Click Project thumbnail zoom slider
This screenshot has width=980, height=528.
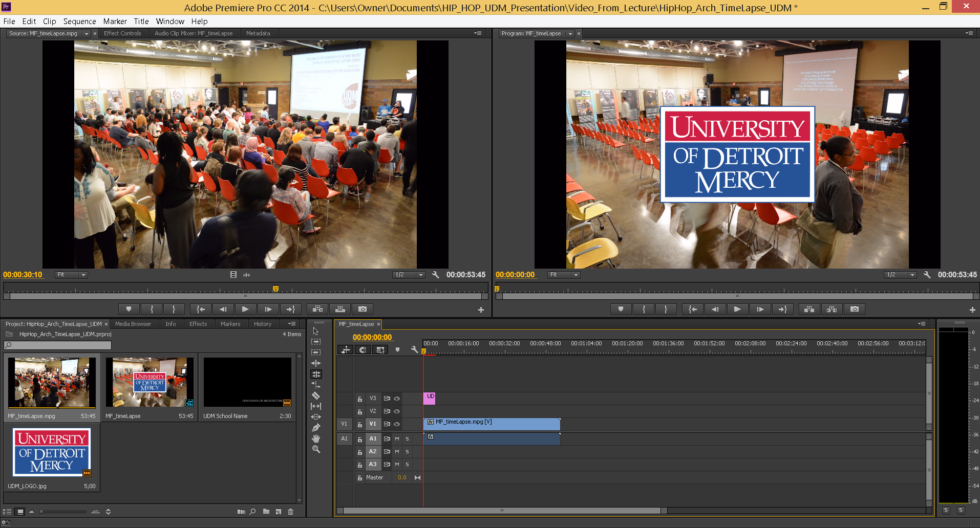[x=64, y=511]
